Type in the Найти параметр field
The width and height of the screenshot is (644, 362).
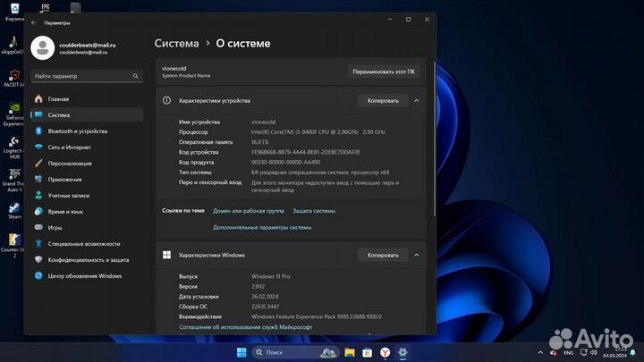pos(87,76)
